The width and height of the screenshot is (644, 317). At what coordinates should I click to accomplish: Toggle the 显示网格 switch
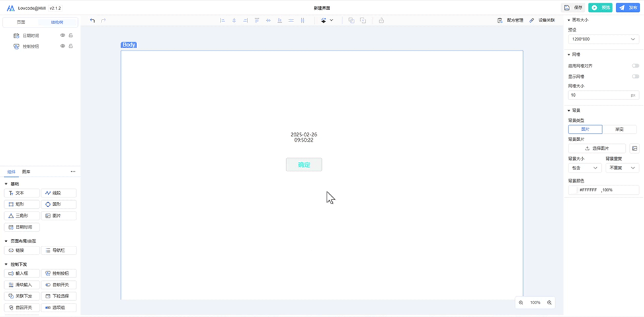click(x=635, y=77)
